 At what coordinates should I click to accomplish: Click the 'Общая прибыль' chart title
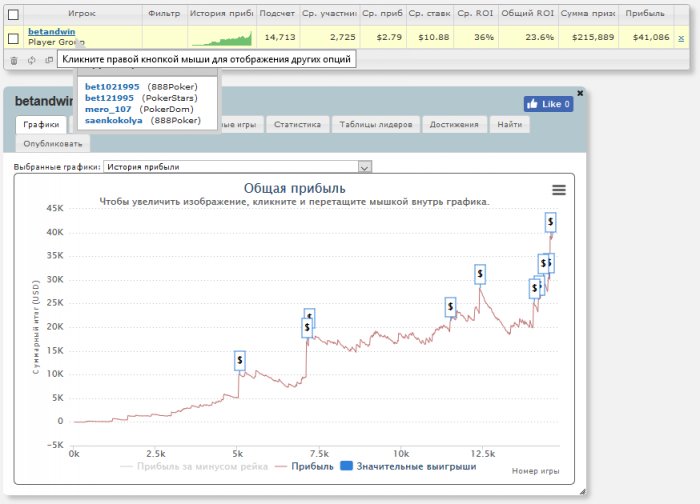coord(295,188)
